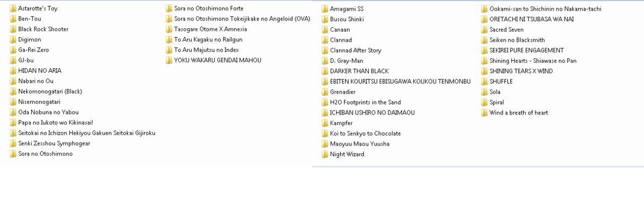The width and height of the screenshot is (644, 222).
Task: Select the Sora no Otoshimono Forte folder icon
Action: pos(169,9)
